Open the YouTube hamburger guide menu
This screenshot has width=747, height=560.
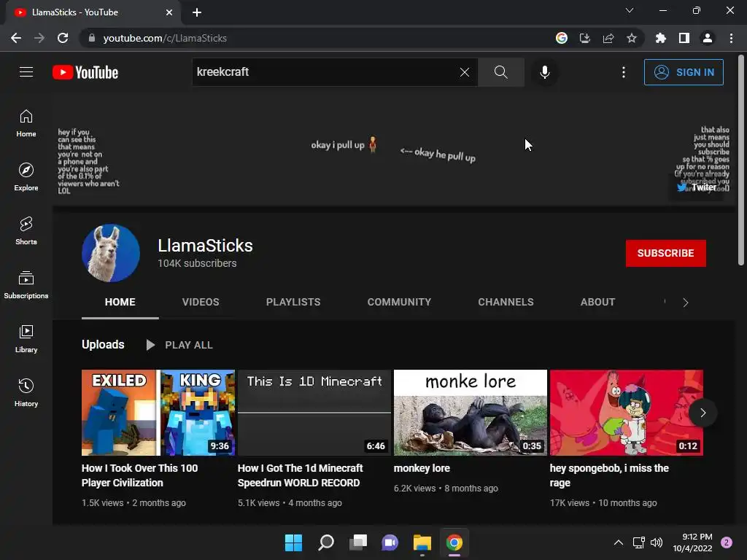[x=26, y=72]
